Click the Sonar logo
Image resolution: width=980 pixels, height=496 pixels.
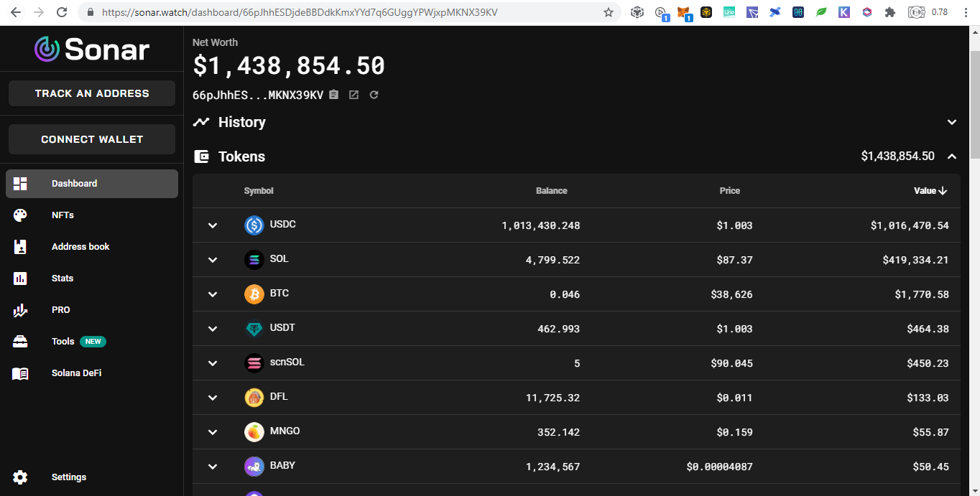(x=92, y=49)
